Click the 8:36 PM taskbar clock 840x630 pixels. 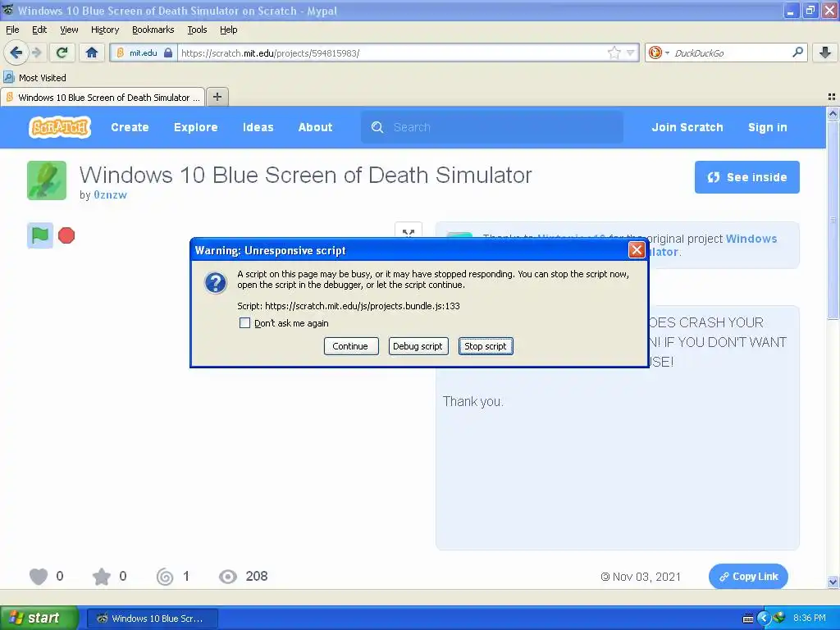click(x=809, y=619)
